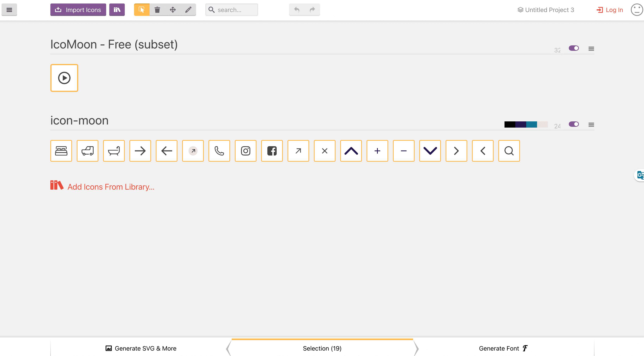Open the main hamburger menu
644x356 pixels.
pos(9,10)
